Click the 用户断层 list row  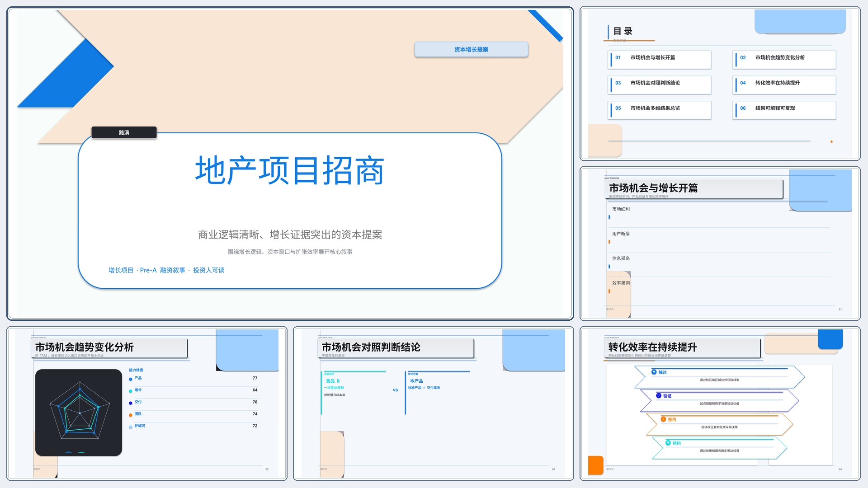tap(719, 239)
